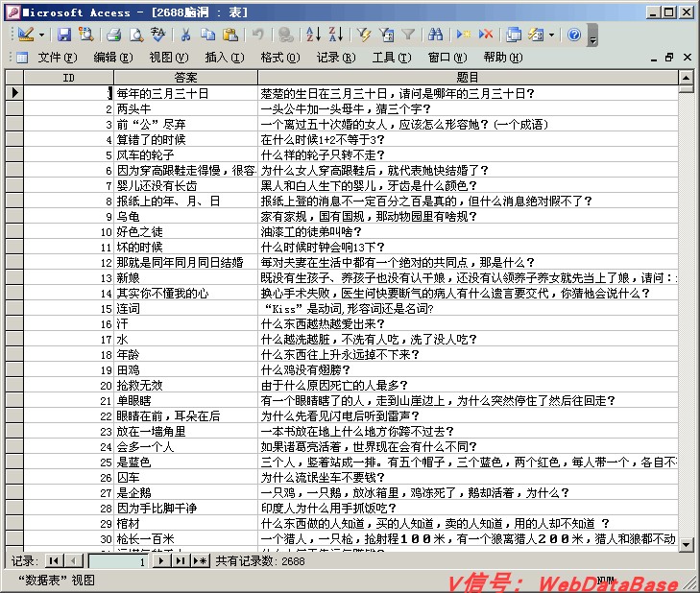Open the 窗口(W) menu
Image resolution: width=700 pixels, height=593 pixels.
tap(447, 58)
